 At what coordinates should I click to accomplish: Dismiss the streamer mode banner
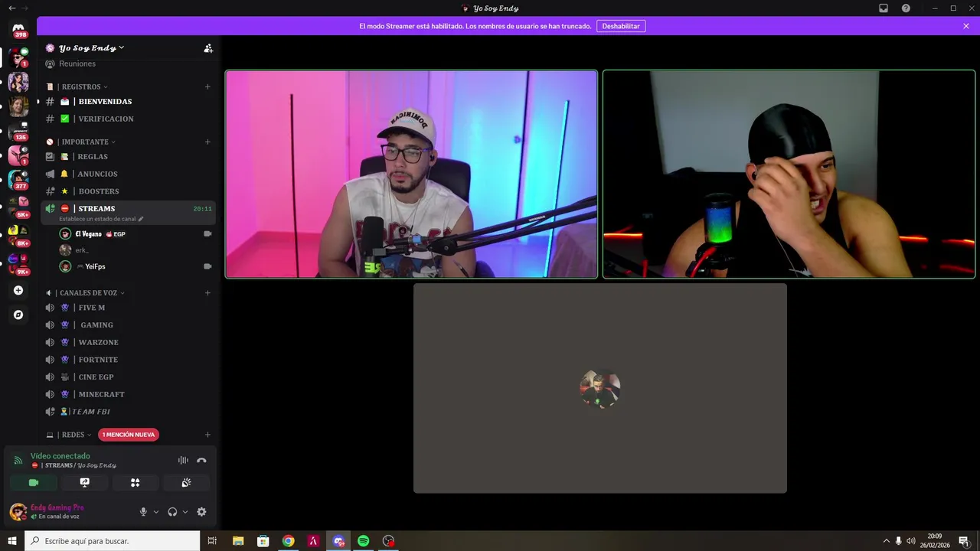(x=966, y=26)
